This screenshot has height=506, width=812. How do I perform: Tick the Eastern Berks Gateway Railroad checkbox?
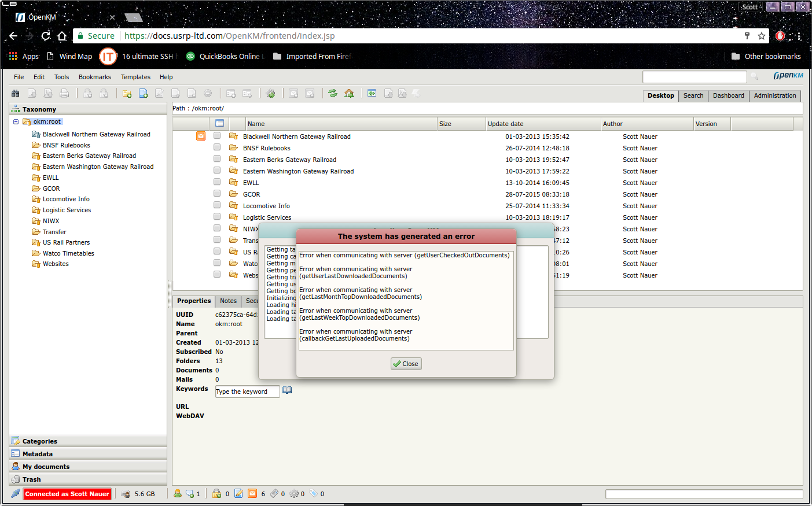217,159
